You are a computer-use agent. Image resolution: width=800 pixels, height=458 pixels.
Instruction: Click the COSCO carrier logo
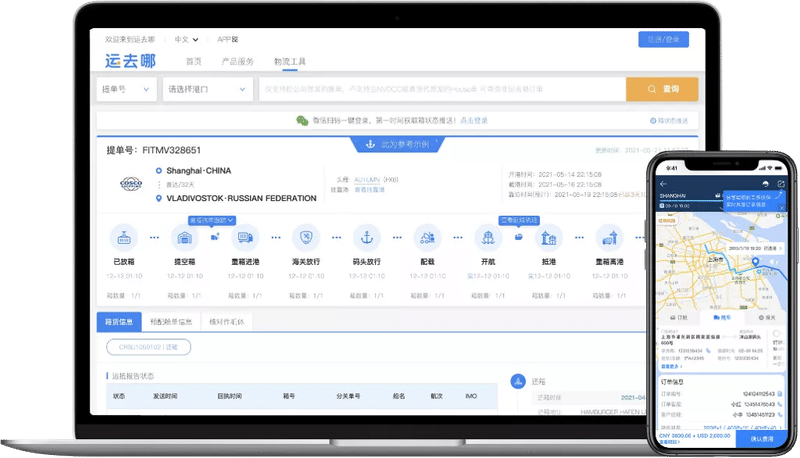click(x=131, y=184)
